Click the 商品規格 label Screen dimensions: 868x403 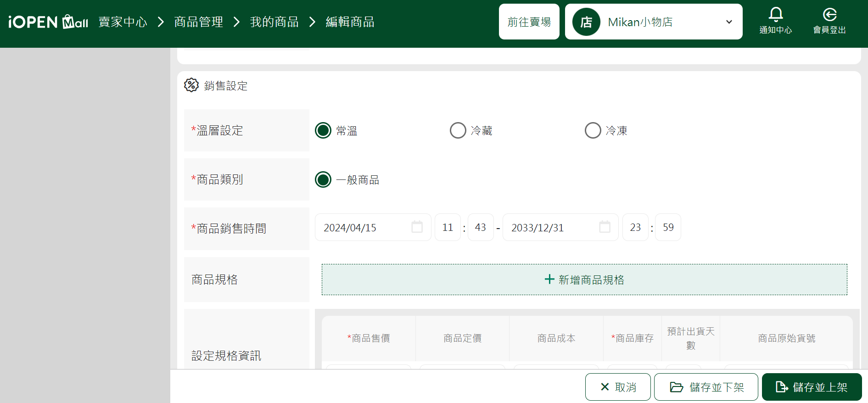tap(214, 280)
